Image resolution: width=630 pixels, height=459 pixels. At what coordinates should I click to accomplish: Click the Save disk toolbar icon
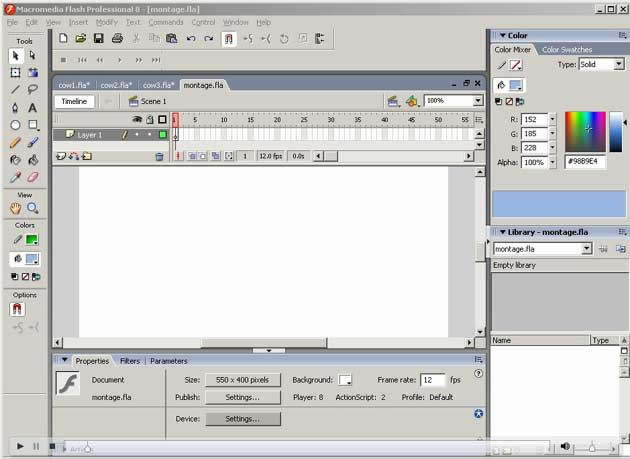pyautogui.click(x=98, y=39)
